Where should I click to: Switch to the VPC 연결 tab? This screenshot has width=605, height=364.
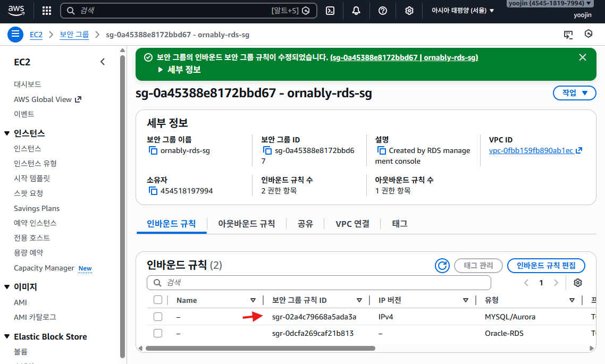click(352, 224)
